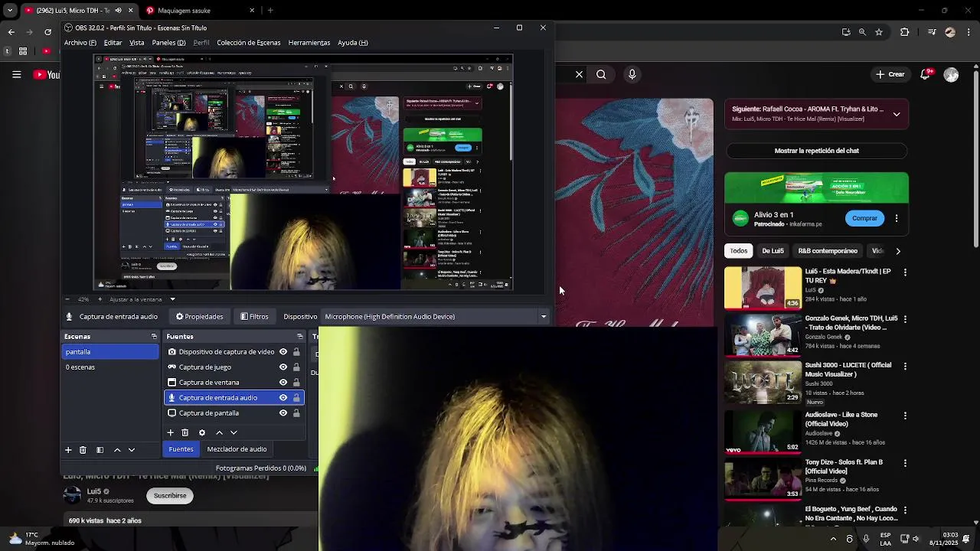The image size is (980, 551).
Task: Switch to the Mezclador de audio tab
Action: point(237,449)
